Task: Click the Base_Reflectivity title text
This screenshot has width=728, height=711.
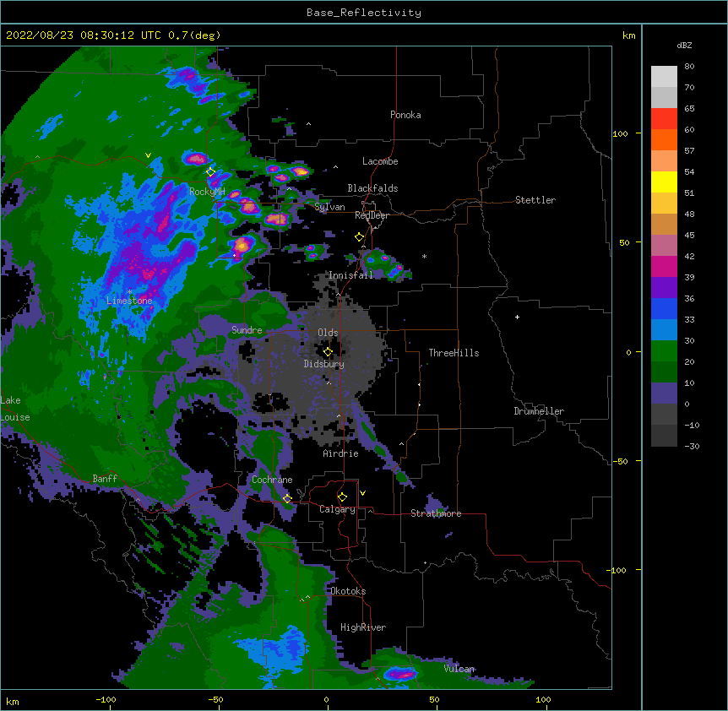Action: pos(364,13)
